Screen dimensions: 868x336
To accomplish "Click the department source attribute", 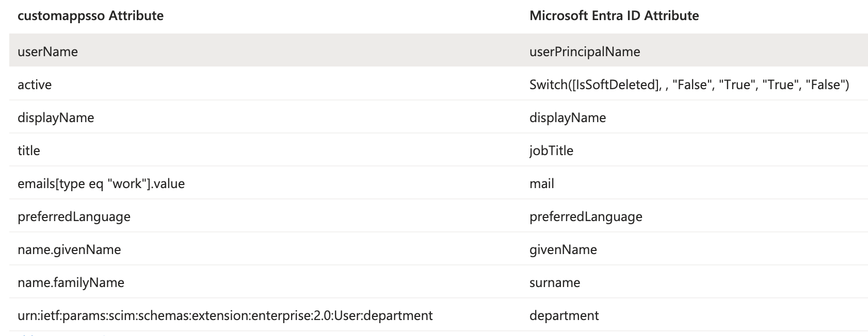I will pyautogui.click(x=564, y=315).
